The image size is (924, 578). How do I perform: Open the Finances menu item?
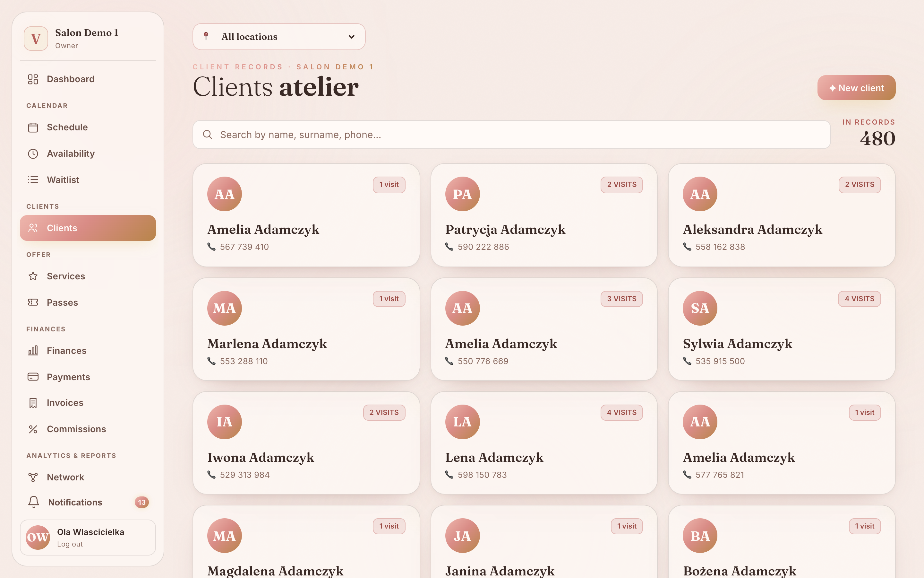tap(88, 351)
